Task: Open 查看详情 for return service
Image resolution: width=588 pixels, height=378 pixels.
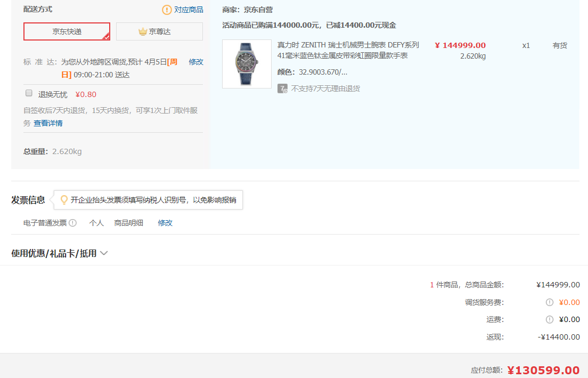Action: coord(48,123)
